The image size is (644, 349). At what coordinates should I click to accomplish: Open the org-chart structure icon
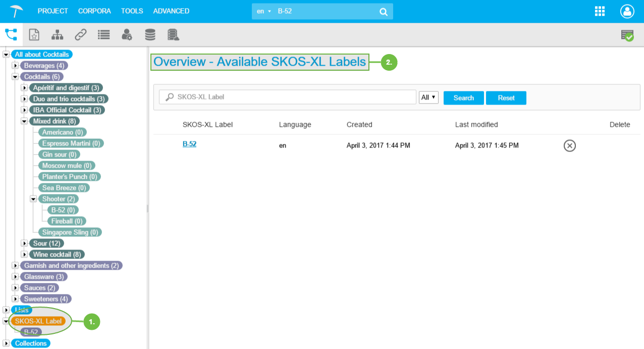coord(57,34)
